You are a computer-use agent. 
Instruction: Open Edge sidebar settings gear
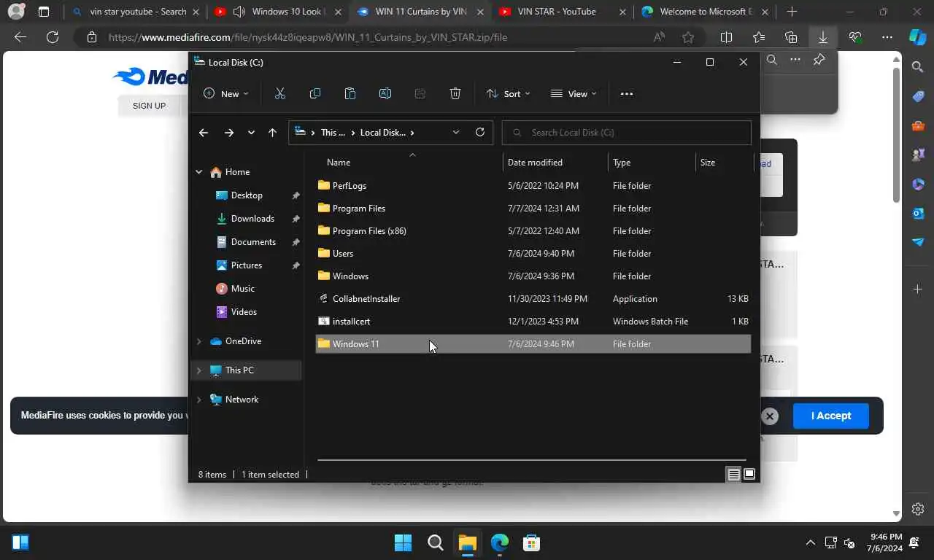pyautogui.click(x=918, y=509)
